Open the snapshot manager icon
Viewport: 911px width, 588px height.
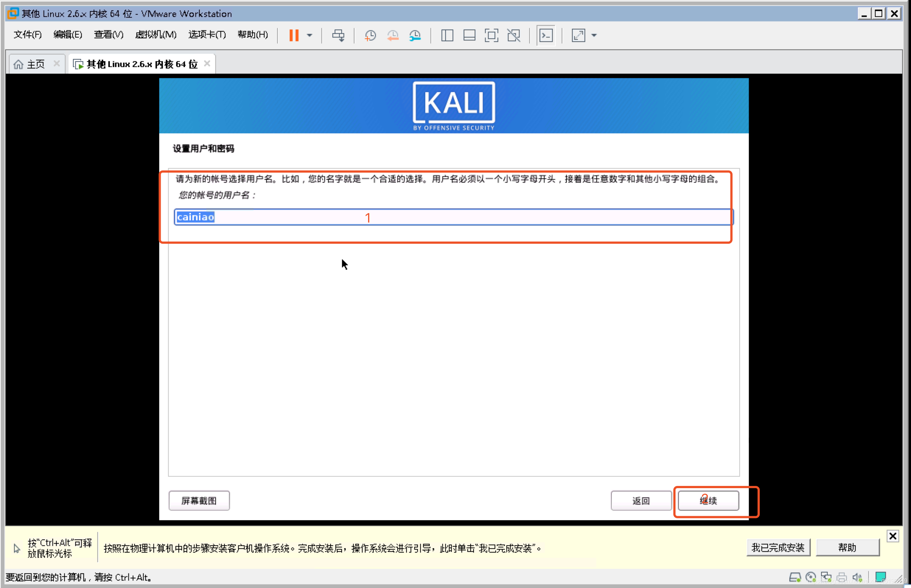click(x=415, y=35)
